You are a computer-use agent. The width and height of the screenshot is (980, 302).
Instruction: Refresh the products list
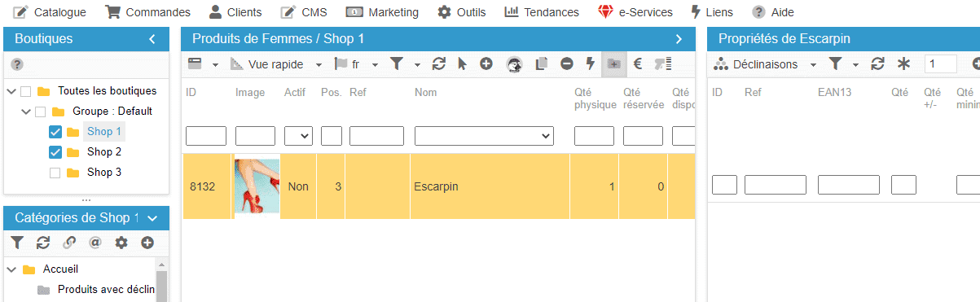(439, 63)
